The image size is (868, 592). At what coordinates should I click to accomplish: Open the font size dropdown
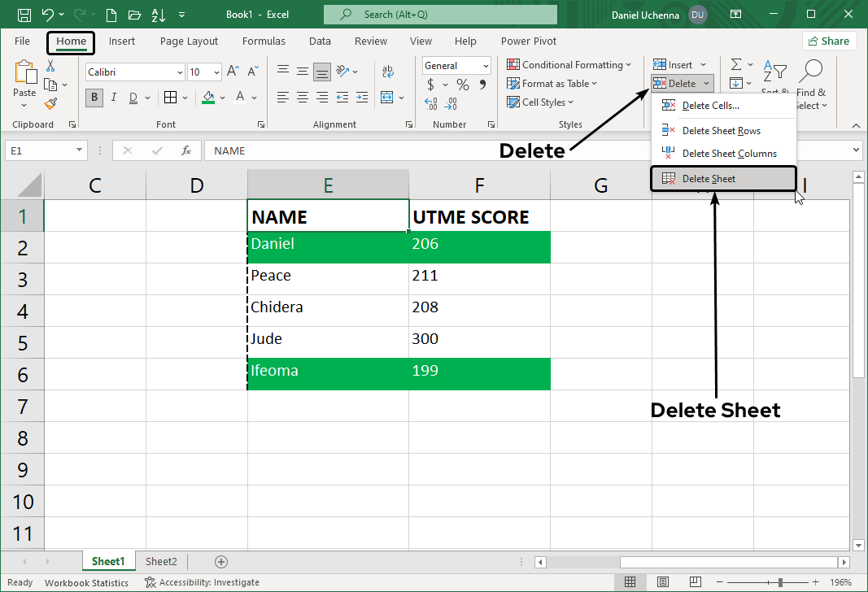(x=216, y=72)
